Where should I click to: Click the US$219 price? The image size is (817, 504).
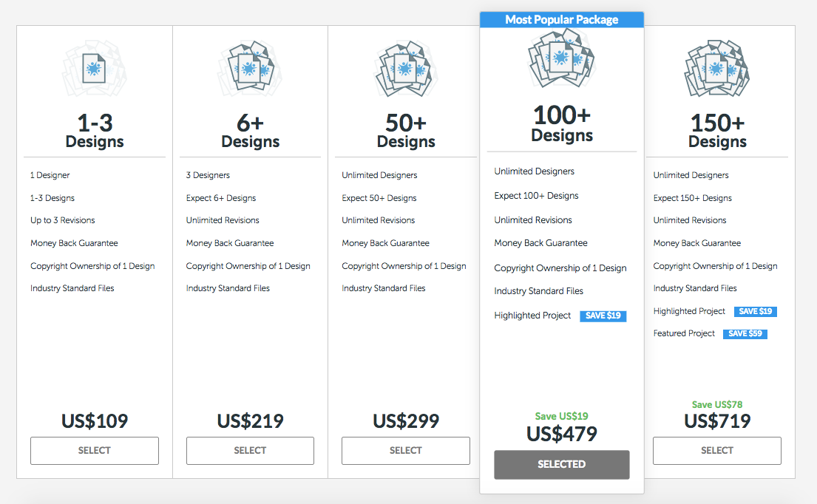pos(250,420)
